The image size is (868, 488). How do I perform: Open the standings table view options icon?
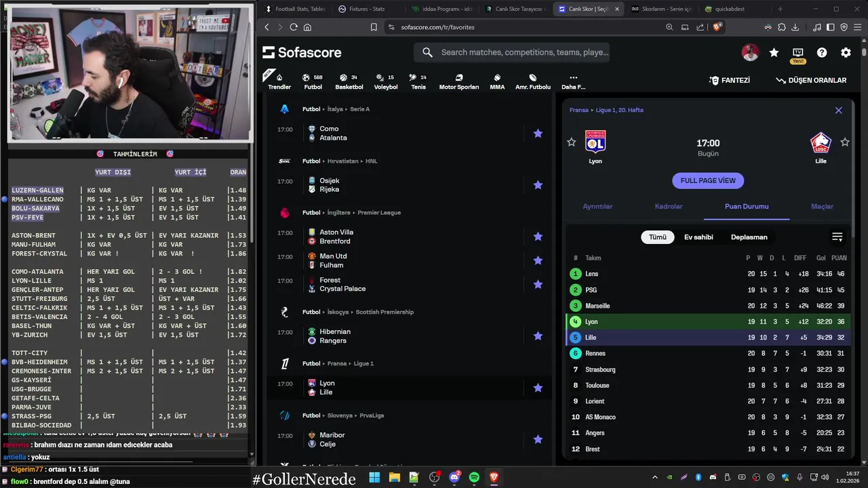(837, 237)
